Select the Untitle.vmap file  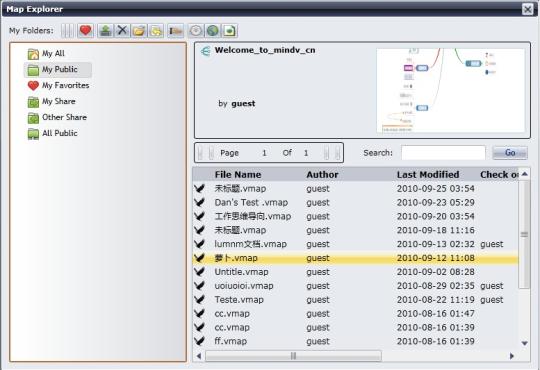pyautogui.click(x=355, y=271)
